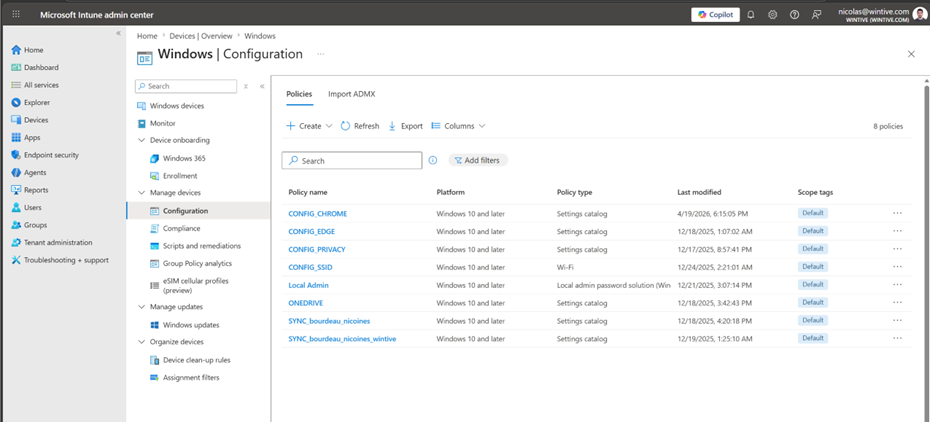
Task: Open the settings gear icon
Action: (x=772, y=15)
